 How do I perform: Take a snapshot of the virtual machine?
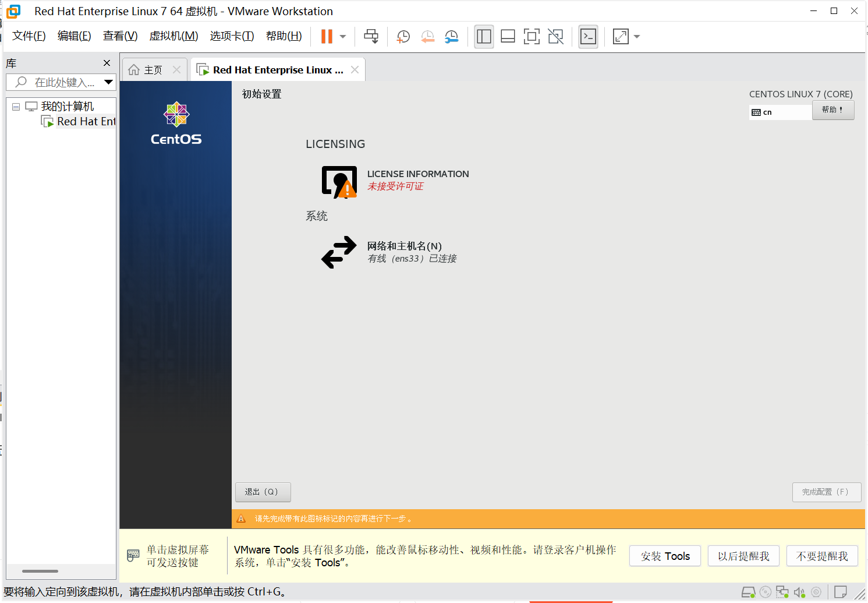click(403, 36)
